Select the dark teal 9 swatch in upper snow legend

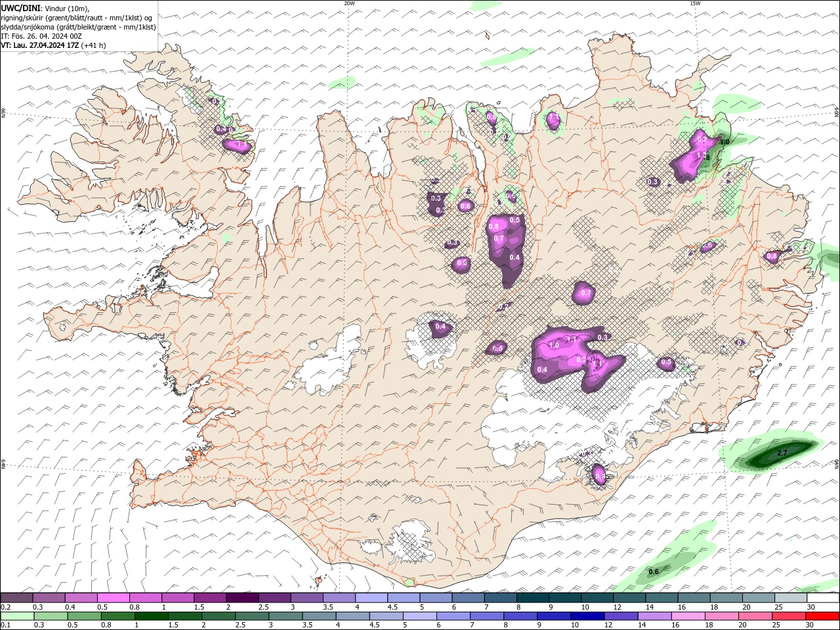pyautogui.click(x=565, y=598)
